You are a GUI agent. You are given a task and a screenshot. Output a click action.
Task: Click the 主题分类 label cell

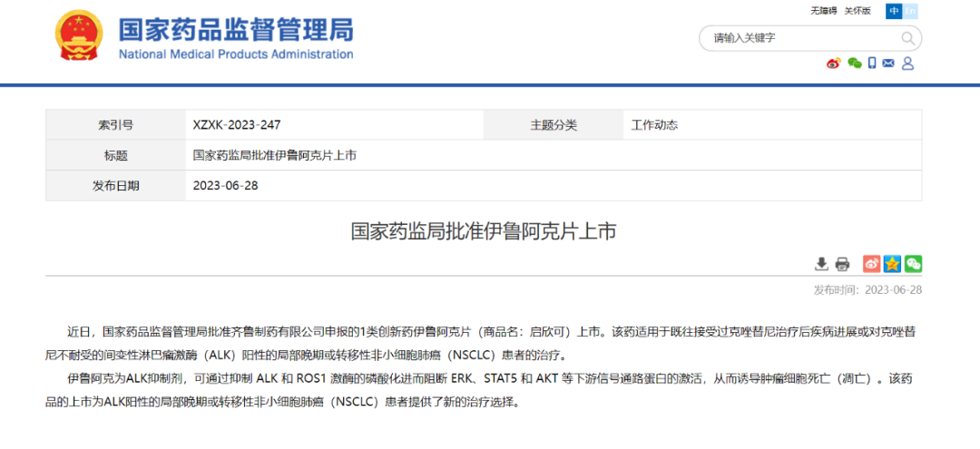coord(554,125)
